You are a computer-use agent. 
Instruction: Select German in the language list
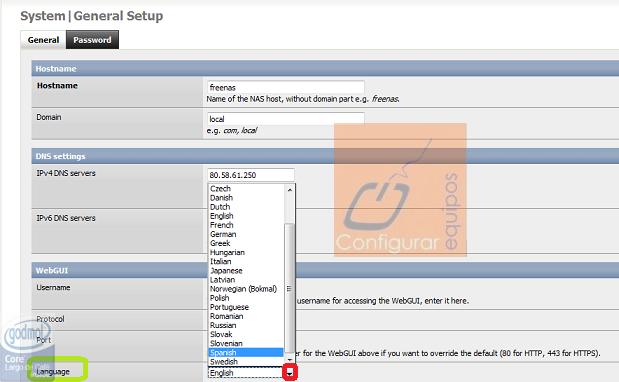tap(246, 234)
